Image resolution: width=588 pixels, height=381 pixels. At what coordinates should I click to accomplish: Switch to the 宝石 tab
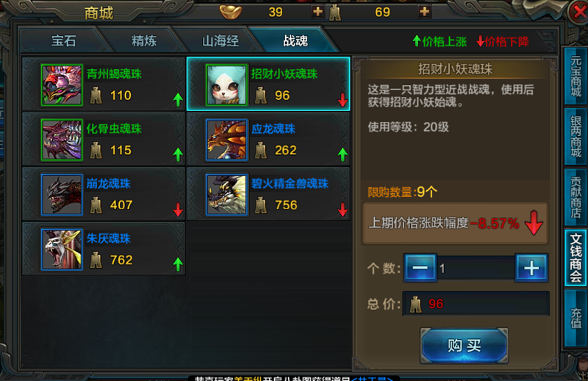pyautogui.click(x=64, y=40)
